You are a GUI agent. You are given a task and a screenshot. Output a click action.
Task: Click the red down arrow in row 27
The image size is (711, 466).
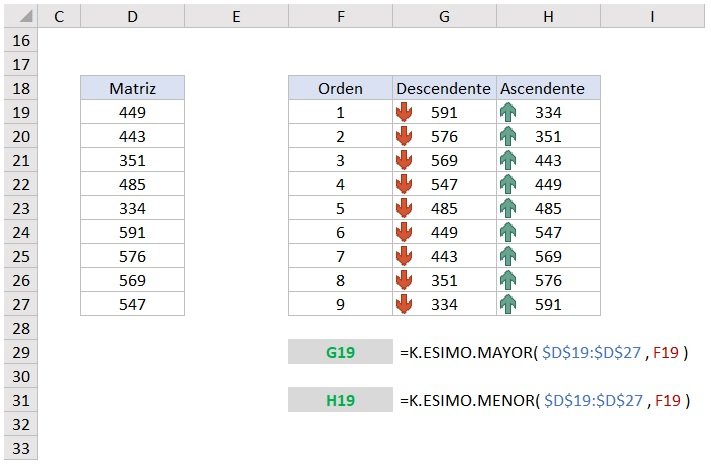pos(404,304)
